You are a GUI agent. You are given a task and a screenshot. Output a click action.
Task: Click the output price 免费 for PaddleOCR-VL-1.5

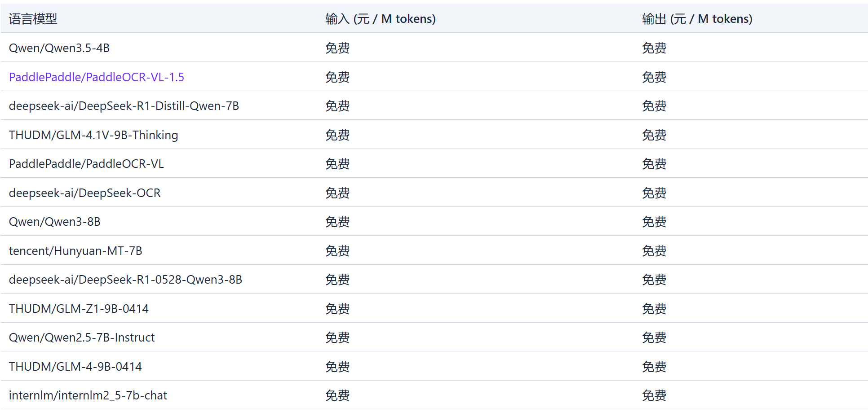[x=654, y=77]
